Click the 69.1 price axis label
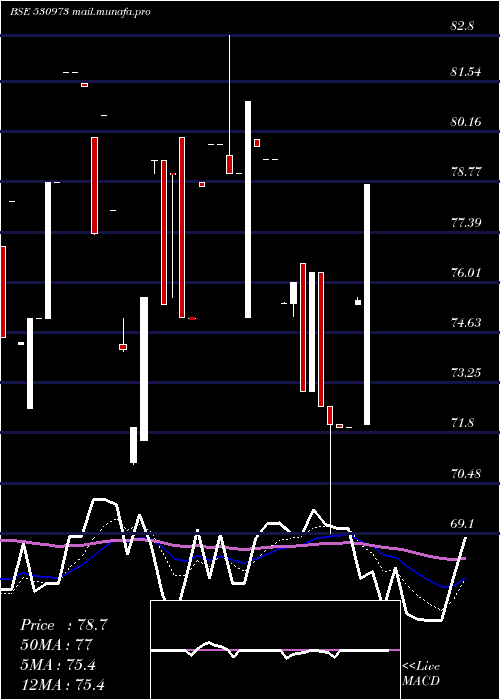The image size is (500, 700). point(462,524)
